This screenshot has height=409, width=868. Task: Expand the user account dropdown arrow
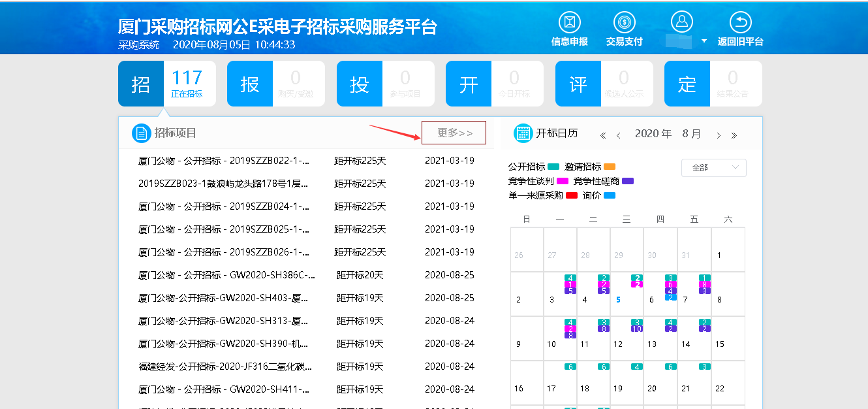click(x=704, y=41)
